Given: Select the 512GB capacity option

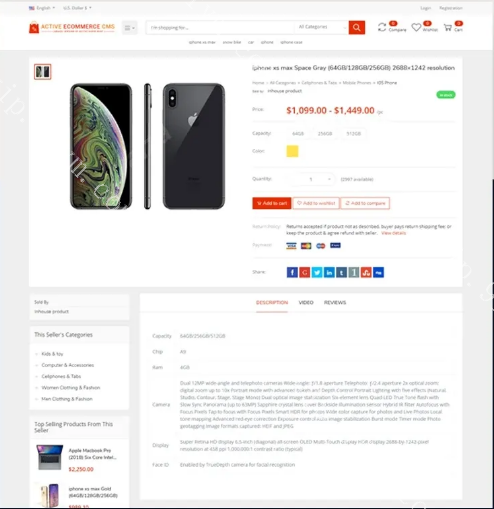Looking at the screenshot, I should 353,133.
